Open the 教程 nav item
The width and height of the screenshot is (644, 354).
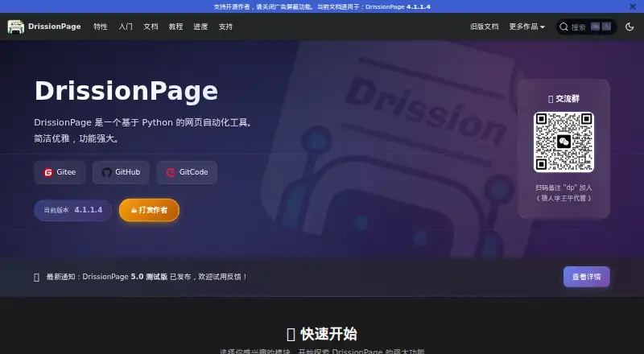coord(175,27)
